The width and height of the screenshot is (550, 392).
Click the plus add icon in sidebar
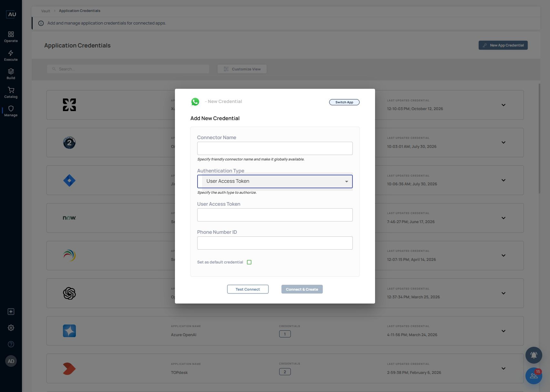[x=11, y=312]
